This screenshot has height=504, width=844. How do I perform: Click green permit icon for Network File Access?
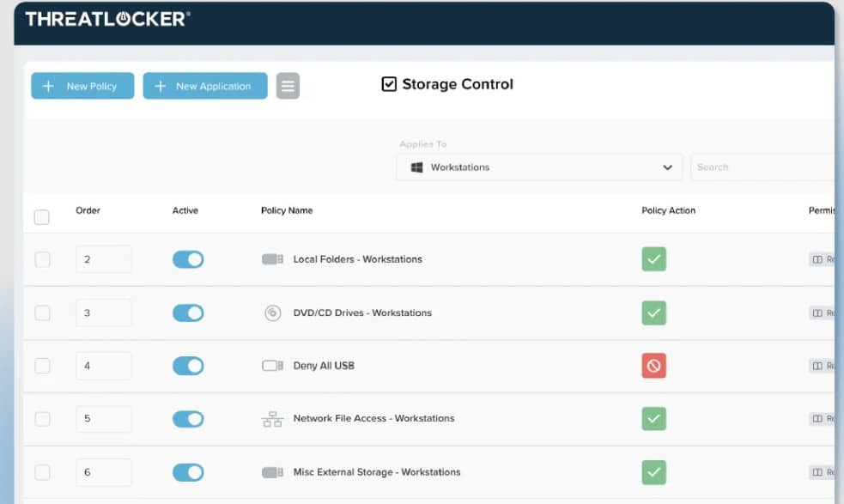654,419
